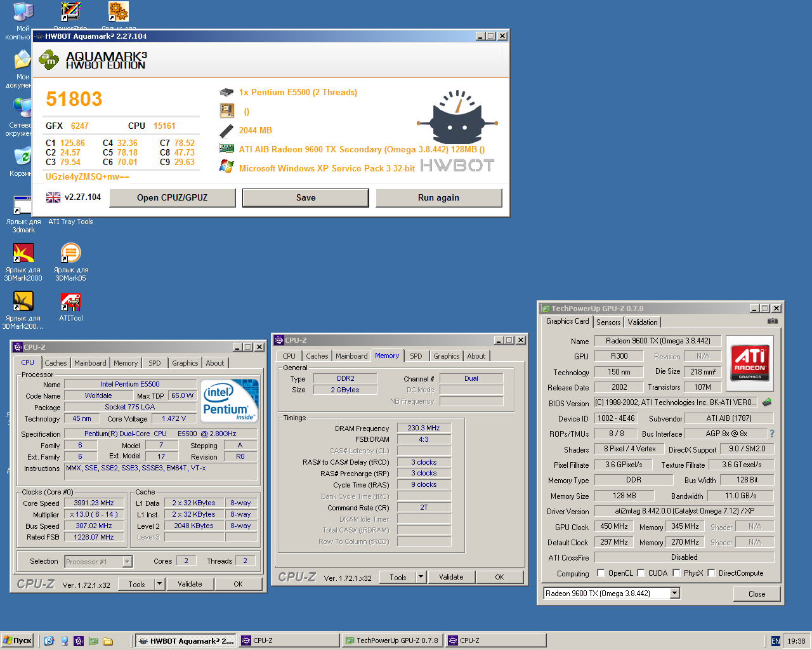This screenshot has height=650, width=812.
Task: Click Close button in GPU-Z
Action: point(757,594)
